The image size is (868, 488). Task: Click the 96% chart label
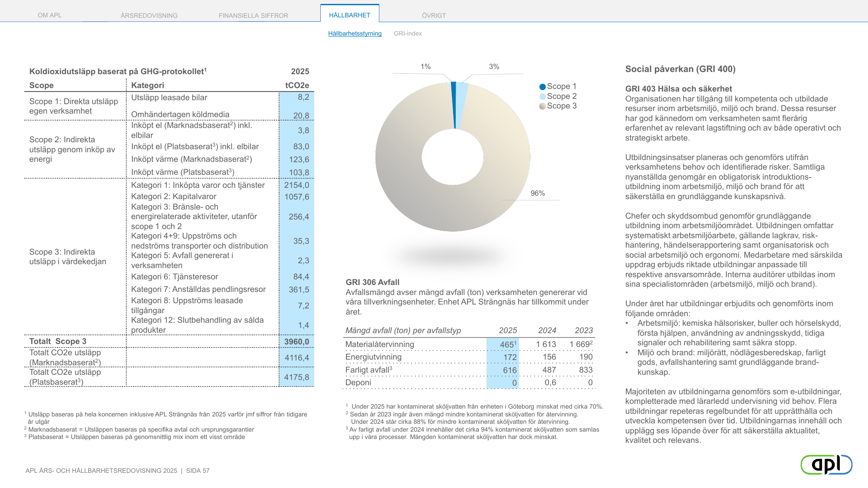(538, 193)
